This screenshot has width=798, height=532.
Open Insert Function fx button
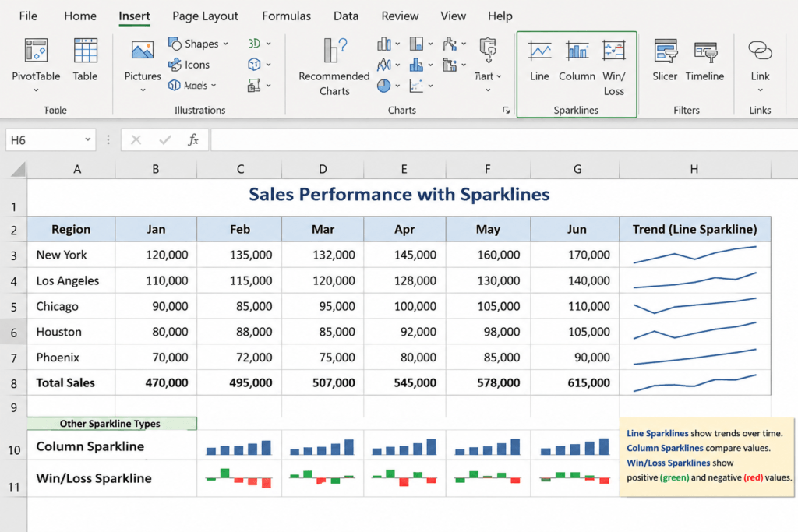tap(193, 140)
